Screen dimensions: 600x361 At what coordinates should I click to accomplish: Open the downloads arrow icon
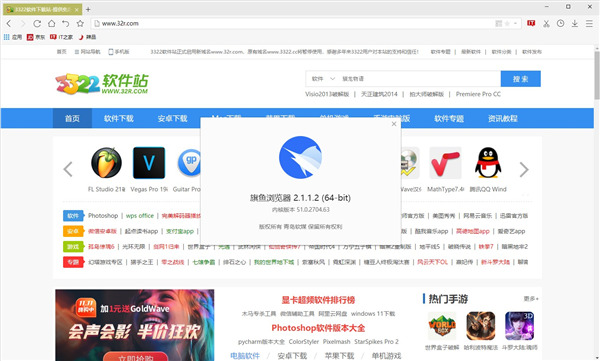click(574, 23)
